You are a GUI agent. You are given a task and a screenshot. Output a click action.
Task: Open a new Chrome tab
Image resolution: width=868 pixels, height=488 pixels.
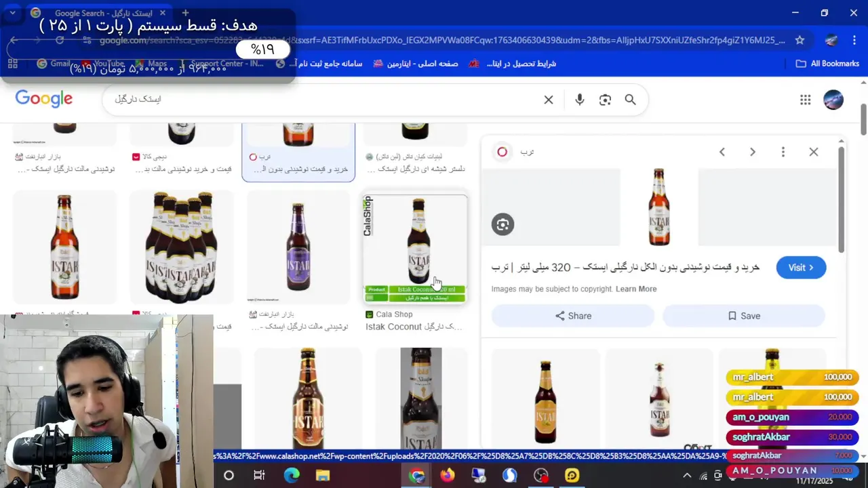(x=185, y=13)
